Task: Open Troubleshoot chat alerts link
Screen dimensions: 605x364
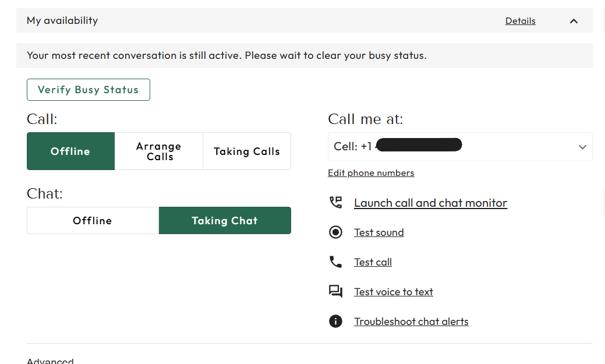Action: click(411, 321)
